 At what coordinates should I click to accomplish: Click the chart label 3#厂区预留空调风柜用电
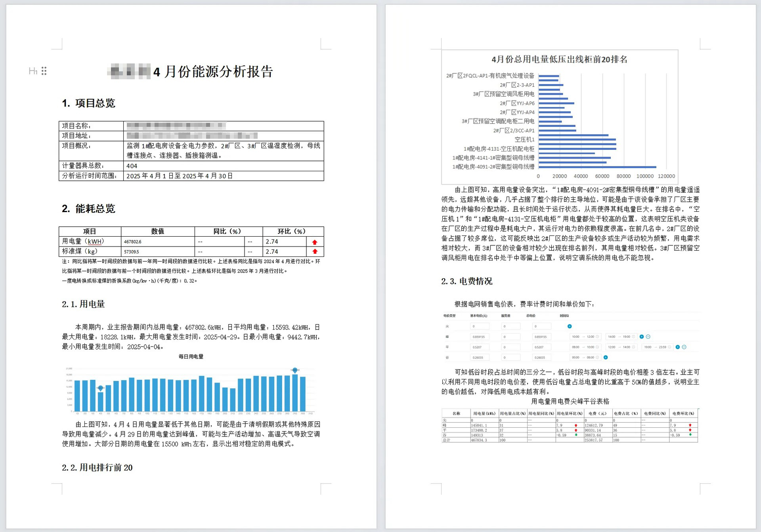pyautogui.click(x=503, y=94)
